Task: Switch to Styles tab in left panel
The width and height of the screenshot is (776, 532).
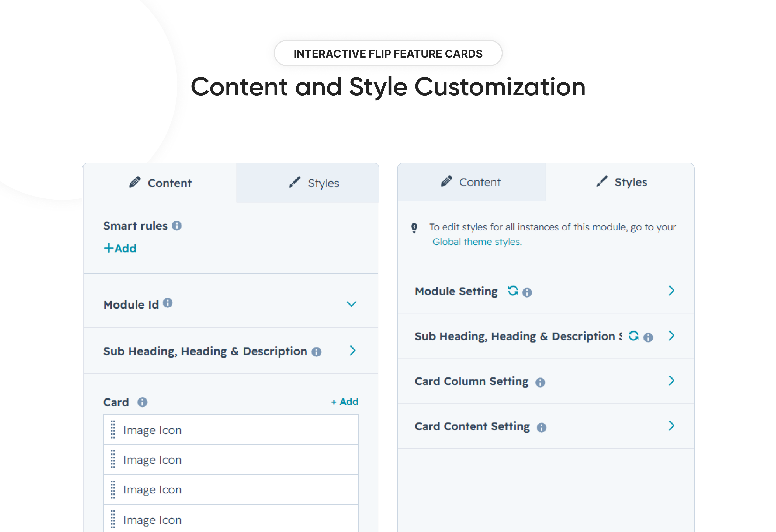Action: point(308,183)
